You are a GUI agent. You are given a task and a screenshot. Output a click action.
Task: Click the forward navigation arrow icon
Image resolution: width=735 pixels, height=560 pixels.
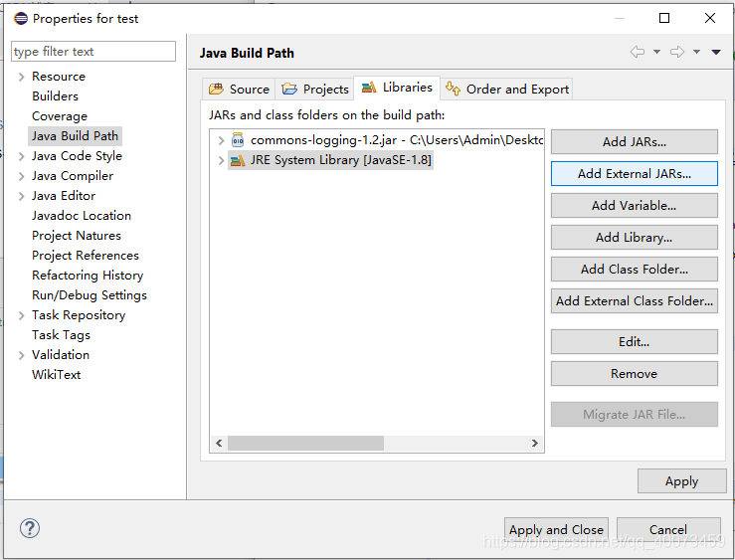coord(677,53)
